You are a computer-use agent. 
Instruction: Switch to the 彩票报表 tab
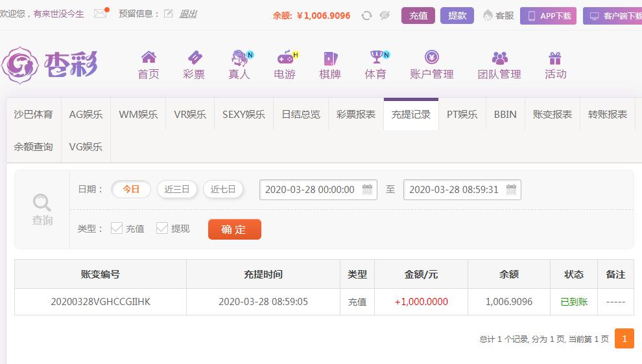(x=356, y=115)
